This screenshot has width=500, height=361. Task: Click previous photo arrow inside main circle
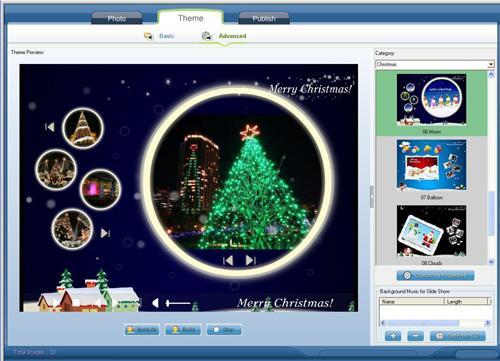[x=228, y=260]
